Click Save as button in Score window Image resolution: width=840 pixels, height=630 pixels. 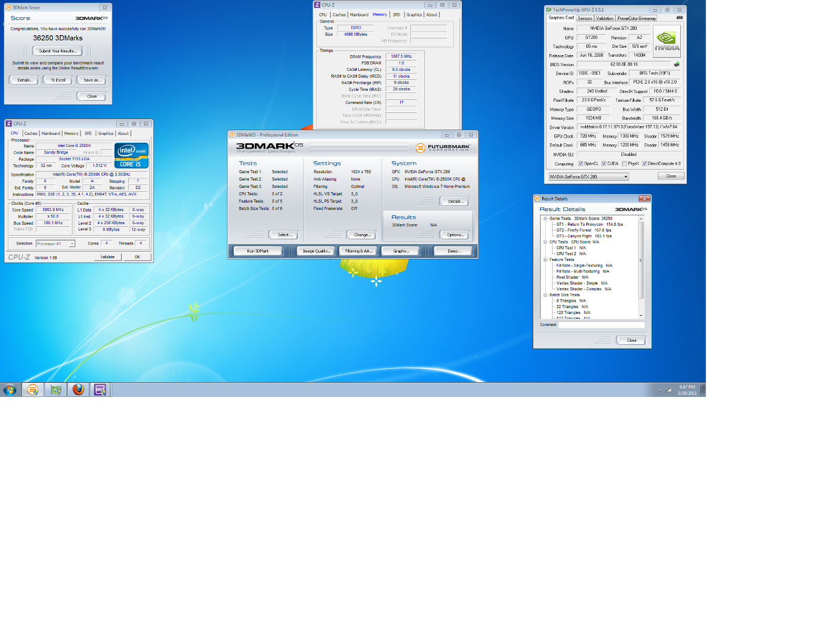pyautogui.click(x=92, y=80)
